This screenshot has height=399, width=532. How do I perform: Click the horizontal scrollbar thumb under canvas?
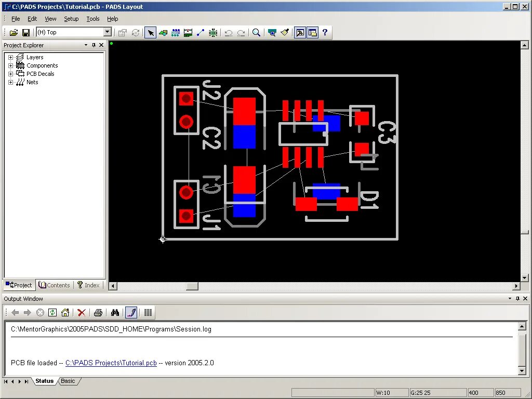coord(192,286)
